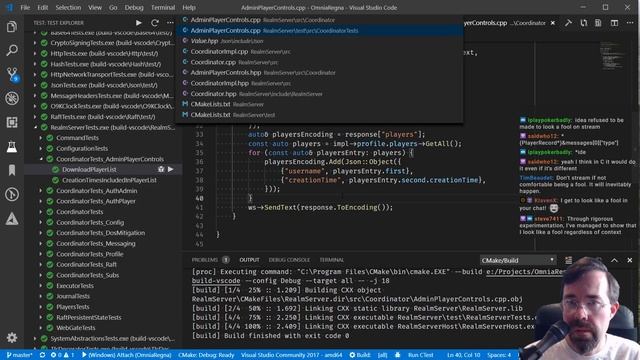Expand the ConfigurationTests node
Image resolution: width=640 pixels, height=360 pixels.
click(41, 149)
